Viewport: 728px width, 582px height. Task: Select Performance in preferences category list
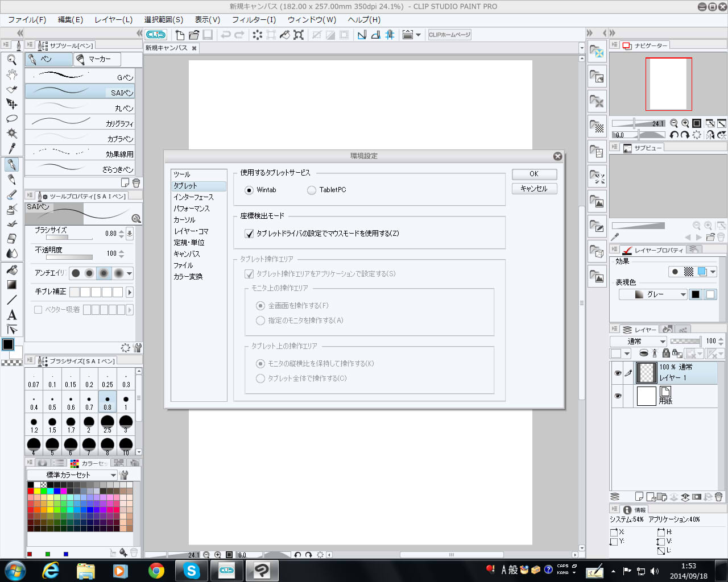point(192,209)
